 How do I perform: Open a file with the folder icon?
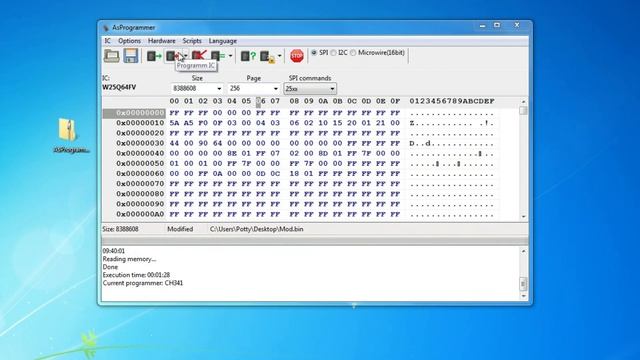pyautogui.click(x=111, y=56)
